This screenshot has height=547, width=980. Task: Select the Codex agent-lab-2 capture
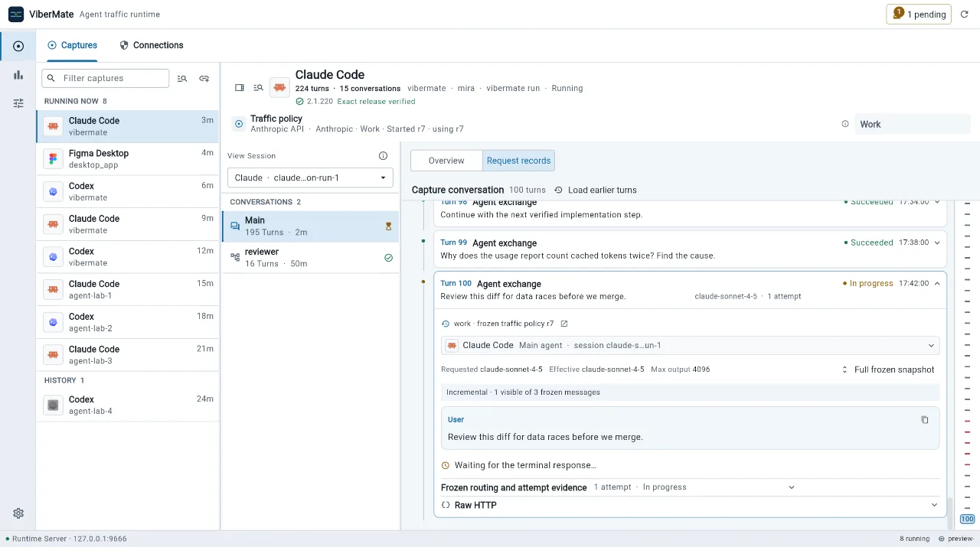127,322
